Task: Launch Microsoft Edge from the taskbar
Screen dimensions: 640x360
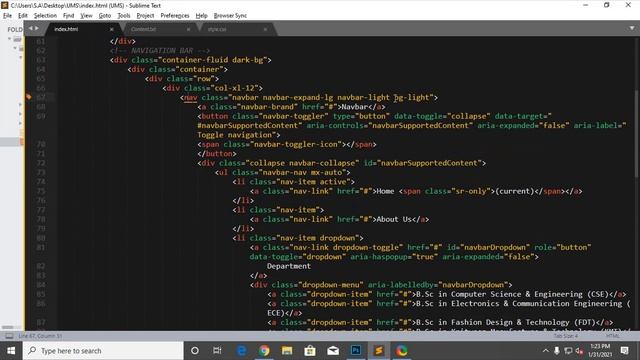Action: (x=242, y=351)
